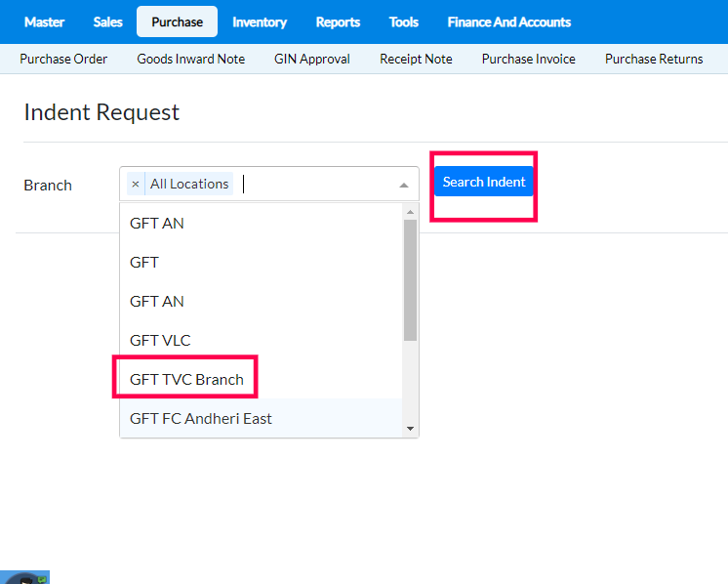Viewport: 728px width, 584px height.
Task: Focus the Branch search input field
Action: pos(312,184)
